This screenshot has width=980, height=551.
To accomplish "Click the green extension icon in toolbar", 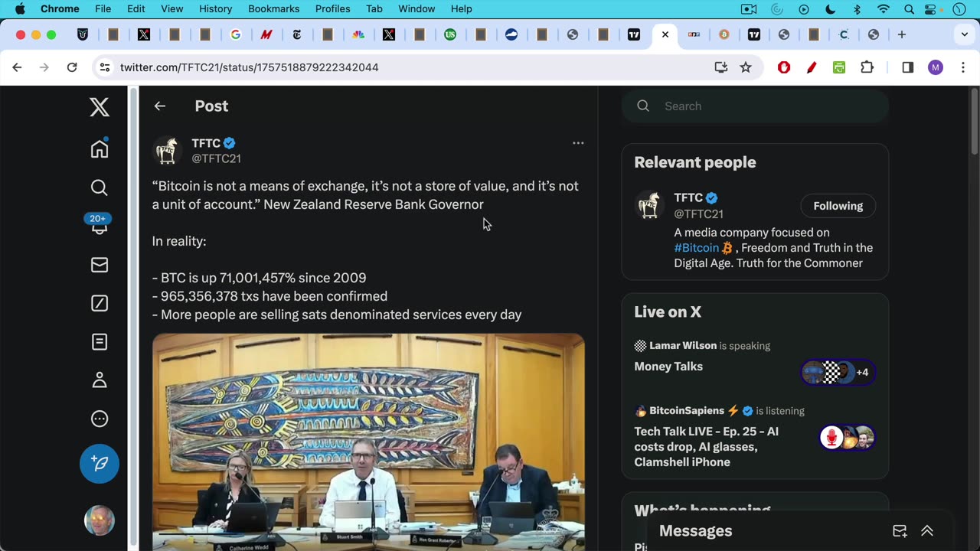I will 839,67.
